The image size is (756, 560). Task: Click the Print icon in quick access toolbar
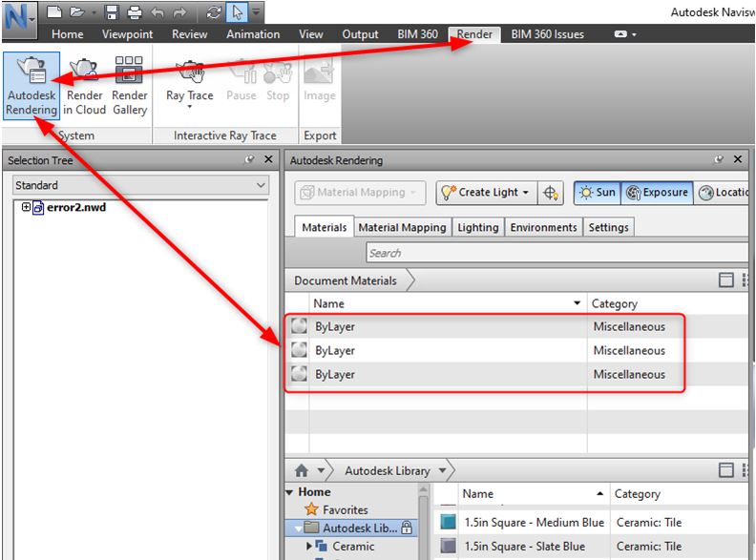[135, 12]
